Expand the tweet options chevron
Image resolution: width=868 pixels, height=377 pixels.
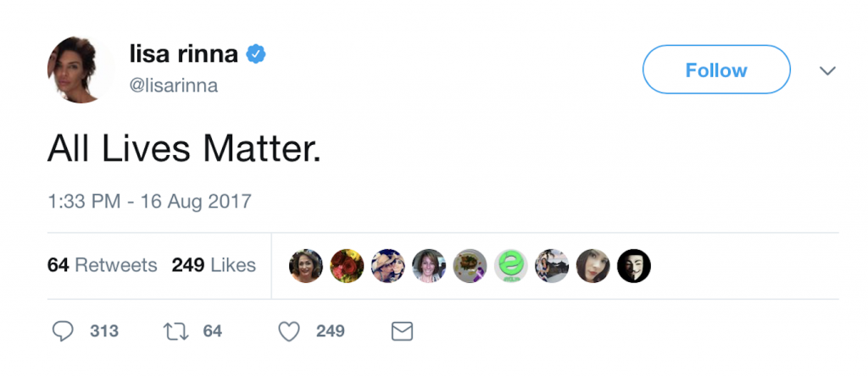[x=827, y=70]
